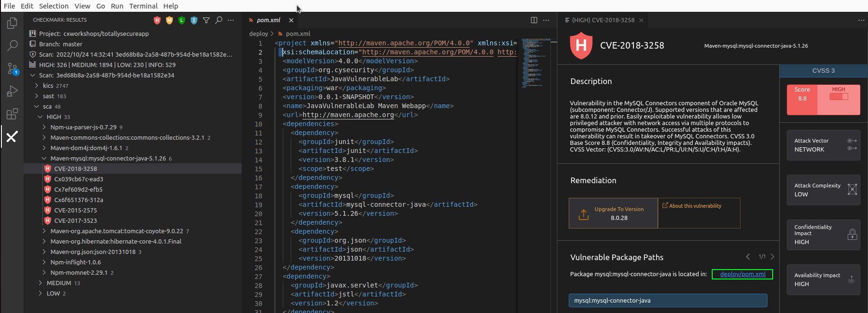Open the File menu

[9, 6]
